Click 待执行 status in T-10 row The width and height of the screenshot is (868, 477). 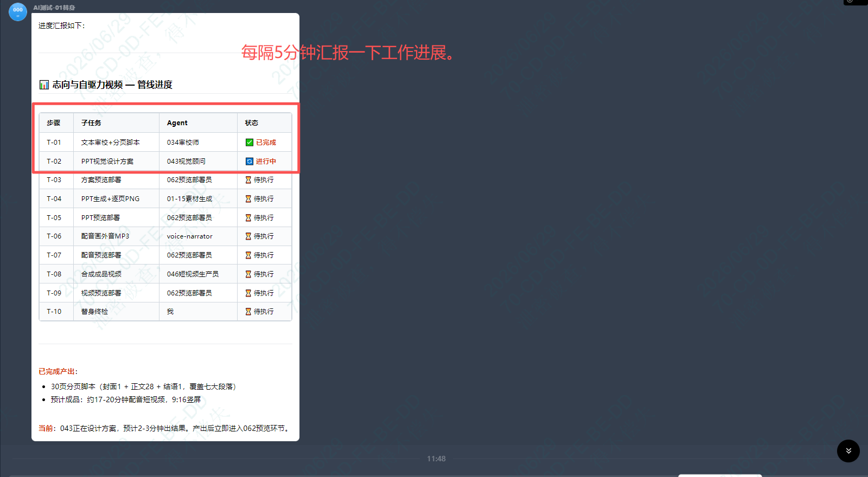point(264,312)
